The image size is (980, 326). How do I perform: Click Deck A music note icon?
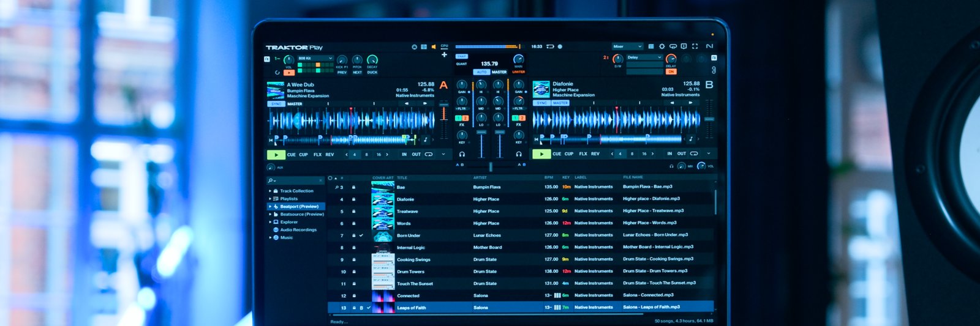click(x=426, y=140)
